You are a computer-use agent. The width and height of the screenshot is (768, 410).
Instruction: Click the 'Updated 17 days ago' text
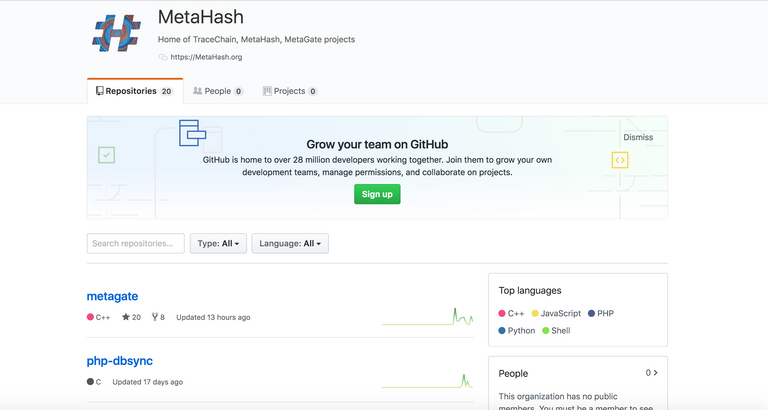pos(147,382)
